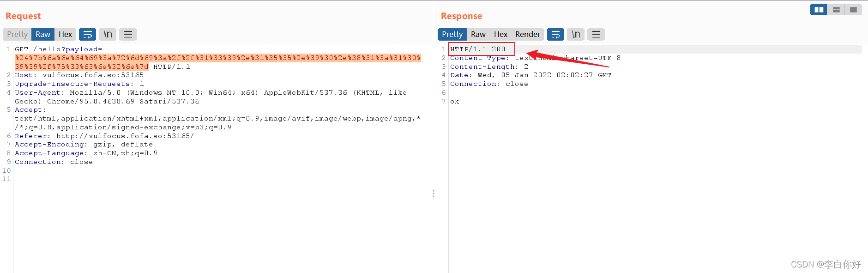Click the 'Accept:' header name in request
The image size is (868, 273).
click(x=30, y=109)
